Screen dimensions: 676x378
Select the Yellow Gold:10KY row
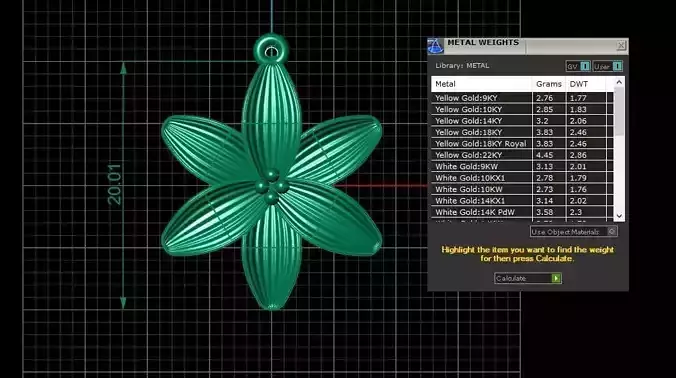pos(522,109)
